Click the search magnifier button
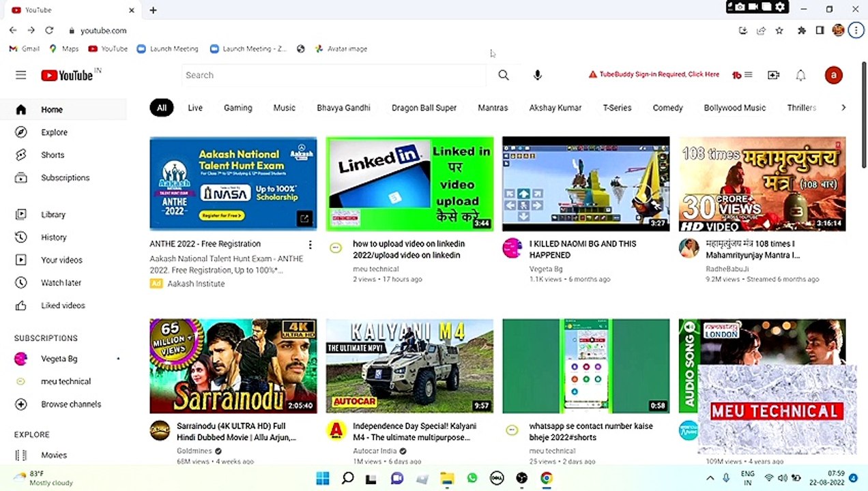This screenshot has width=868, height=491. pyautogui.click(x=504, y=75)
